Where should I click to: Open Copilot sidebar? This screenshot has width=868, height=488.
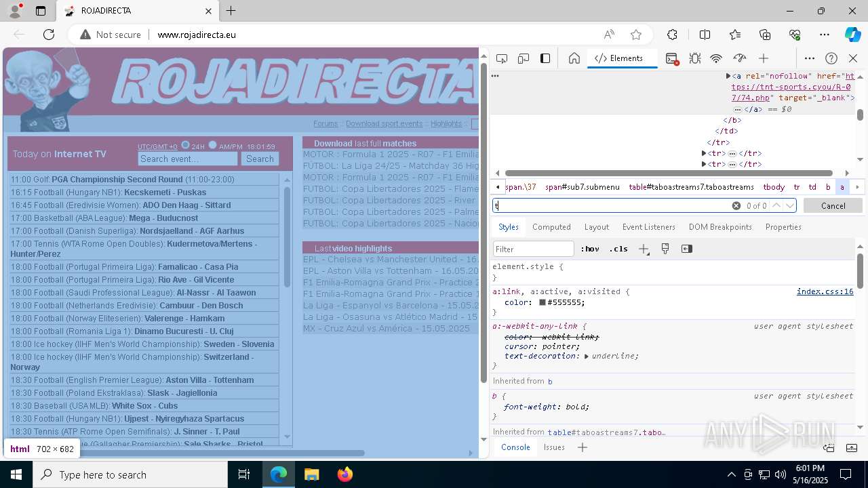tap(852, 35)
